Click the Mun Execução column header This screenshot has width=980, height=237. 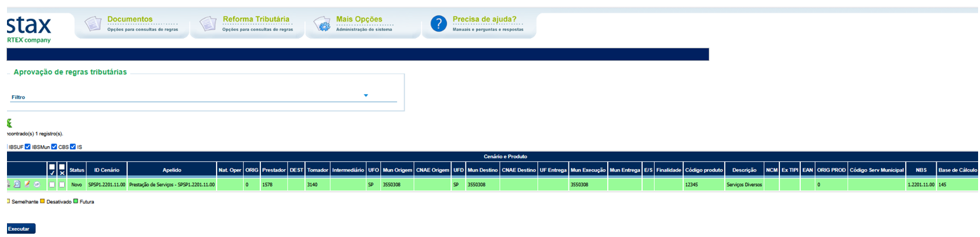tap(588, 170)
